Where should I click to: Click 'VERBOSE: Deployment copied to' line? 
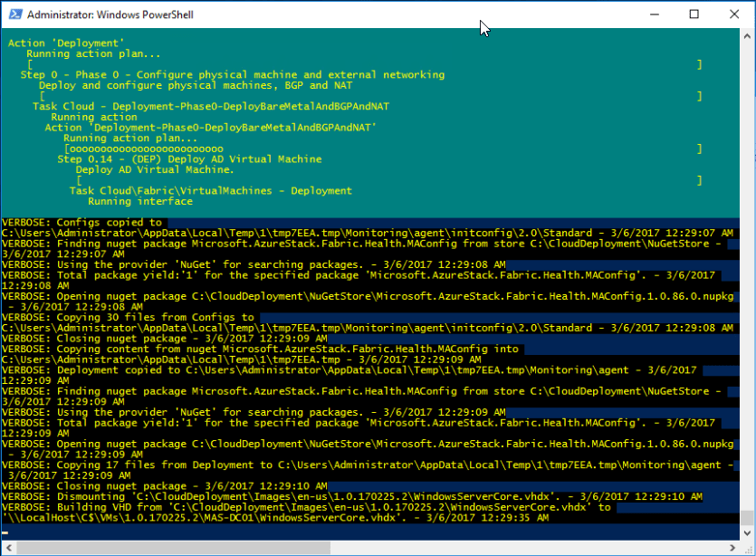coord(349,369)
